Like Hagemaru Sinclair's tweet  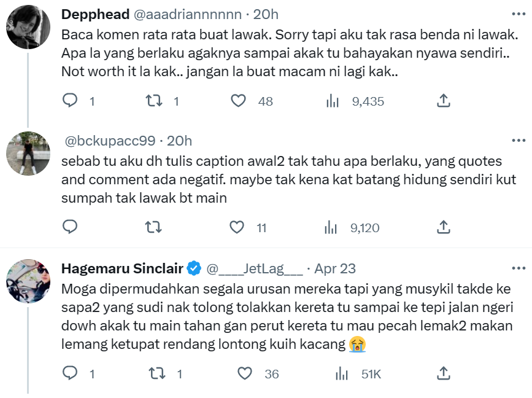pyautogui.click(x=245, y=373)
